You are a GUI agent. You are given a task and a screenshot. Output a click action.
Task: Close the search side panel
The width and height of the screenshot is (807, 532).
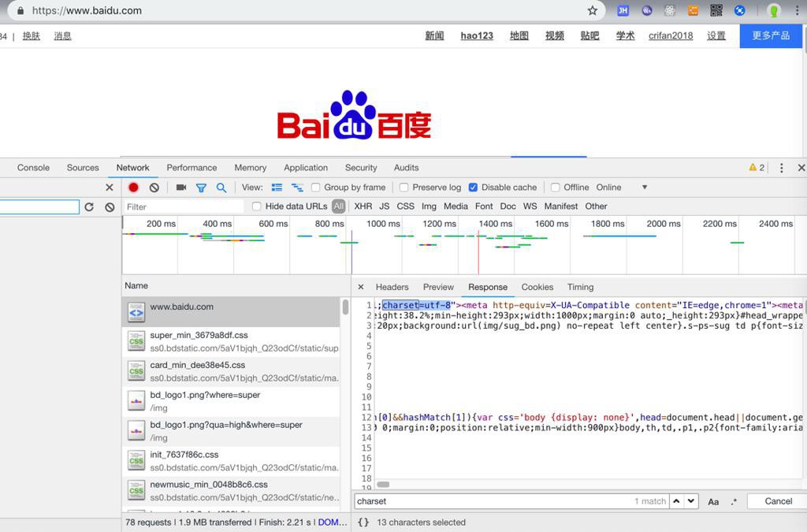point(109,188)
